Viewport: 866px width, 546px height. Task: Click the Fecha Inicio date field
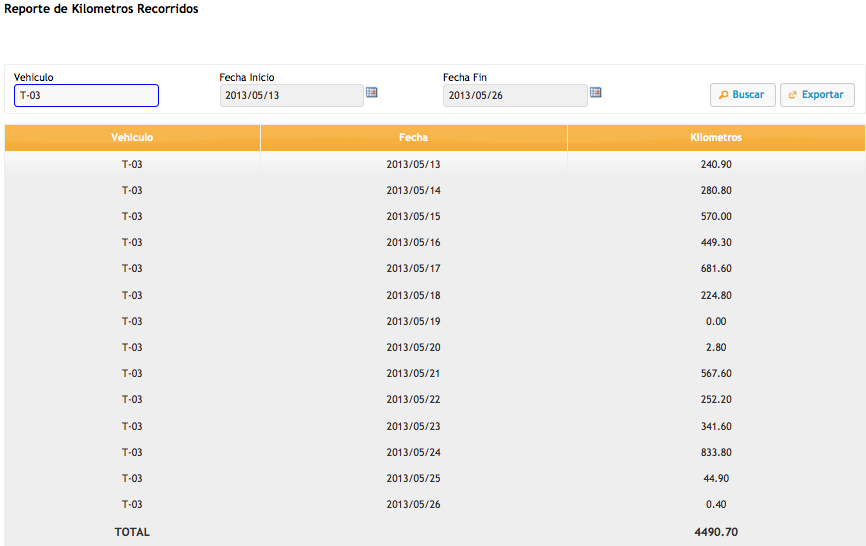click(291, 96)
